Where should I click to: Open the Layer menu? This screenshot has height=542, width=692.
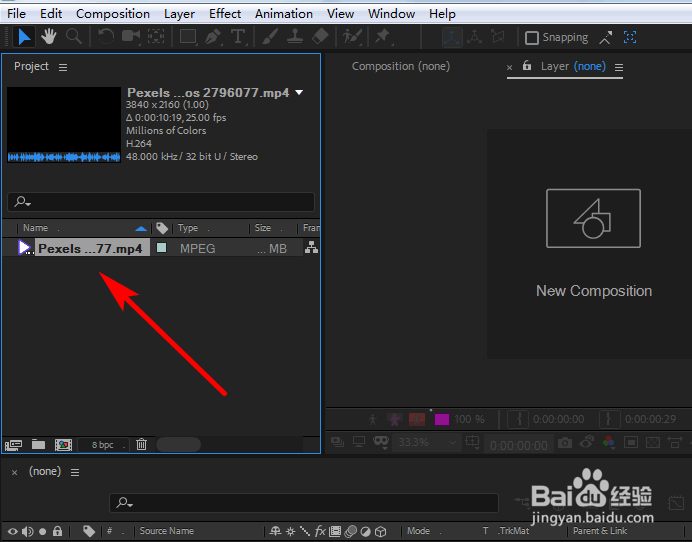(x=179, y=14)
